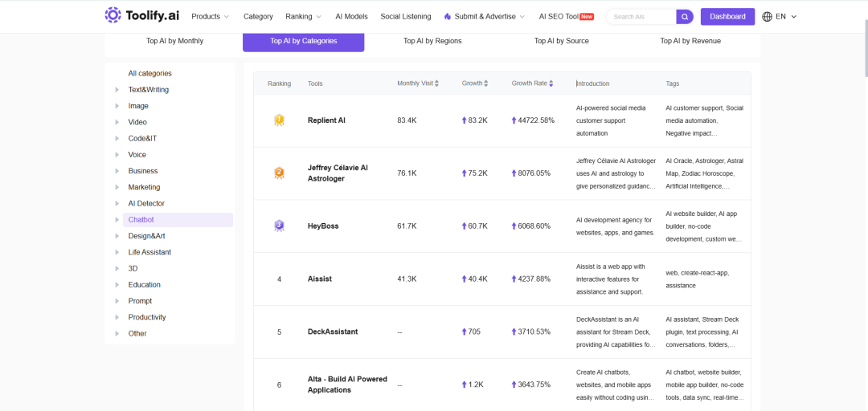Focus the Search AIs input field
The image size is (868, 411).
click(x=642, y=17)
